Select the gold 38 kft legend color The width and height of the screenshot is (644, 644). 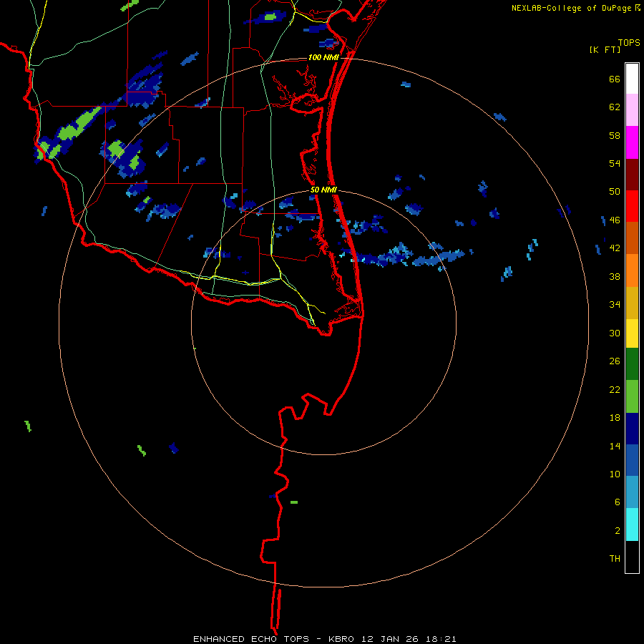(x=632, y=303)
